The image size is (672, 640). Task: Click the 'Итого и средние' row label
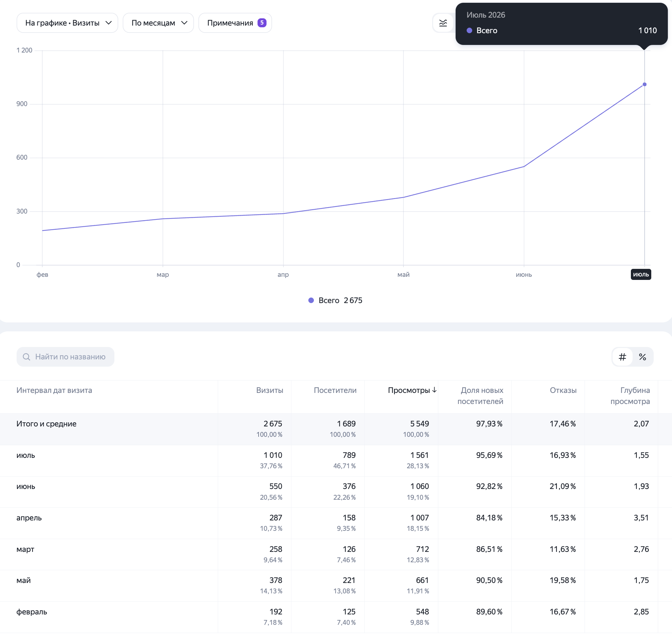click(46, 424)
